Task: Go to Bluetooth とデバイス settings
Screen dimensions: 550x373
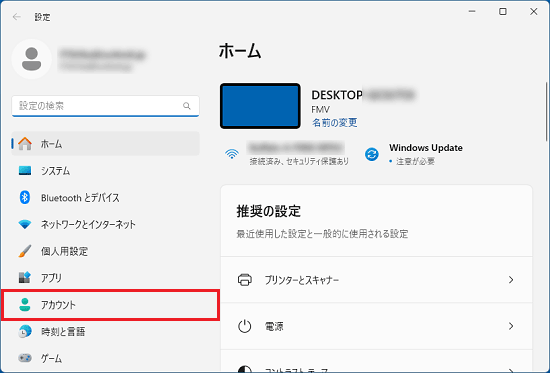Action: [x=106, y=197]
